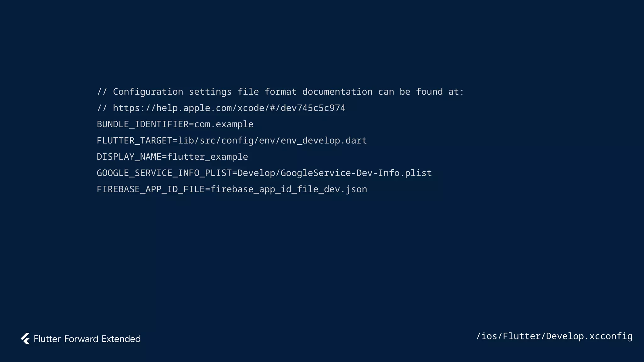Open the help.apple.com xcode documentation URL
Viewport: 644px width, 362px height.
(229, 108)
